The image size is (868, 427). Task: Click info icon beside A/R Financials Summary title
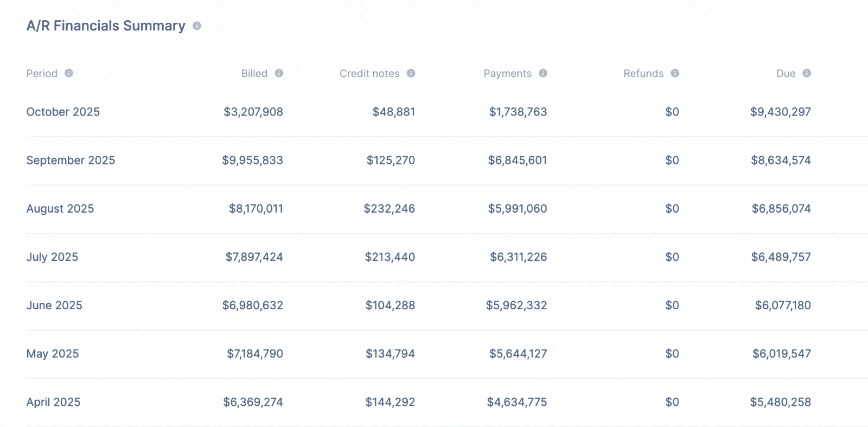click(197, 26)
